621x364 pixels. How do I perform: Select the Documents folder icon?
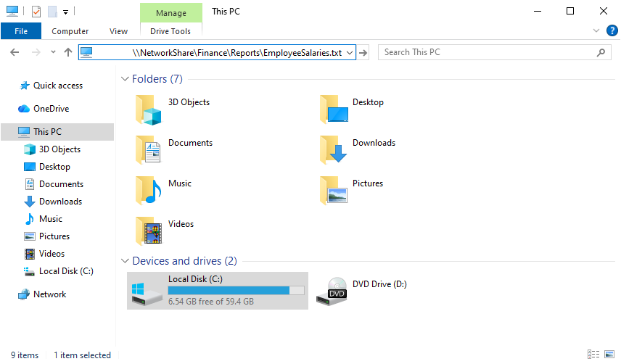pyautogui.click(x=148, y=150)
